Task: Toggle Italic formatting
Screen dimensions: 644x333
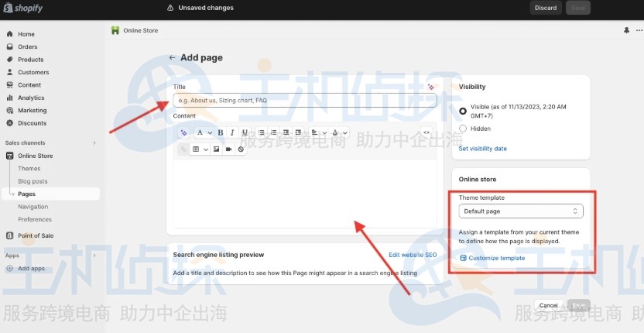Action: tap(232, 132)
